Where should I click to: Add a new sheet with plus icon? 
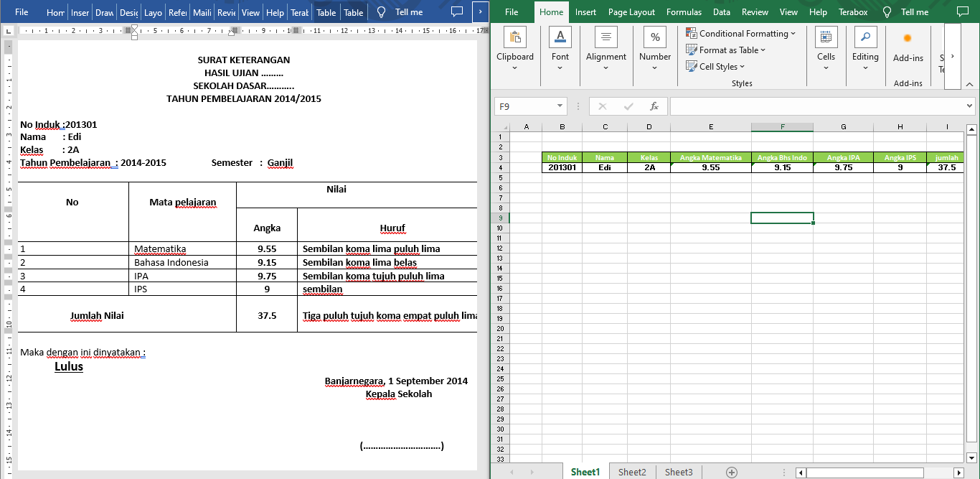pyautogui.click(x=731, y=472)
